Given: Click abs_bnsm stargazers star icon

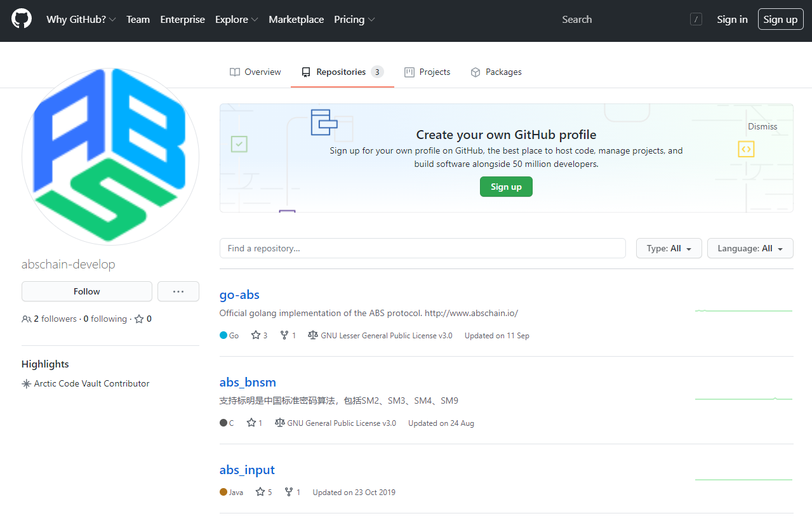Looking at the screenshot, I should 251,423.
